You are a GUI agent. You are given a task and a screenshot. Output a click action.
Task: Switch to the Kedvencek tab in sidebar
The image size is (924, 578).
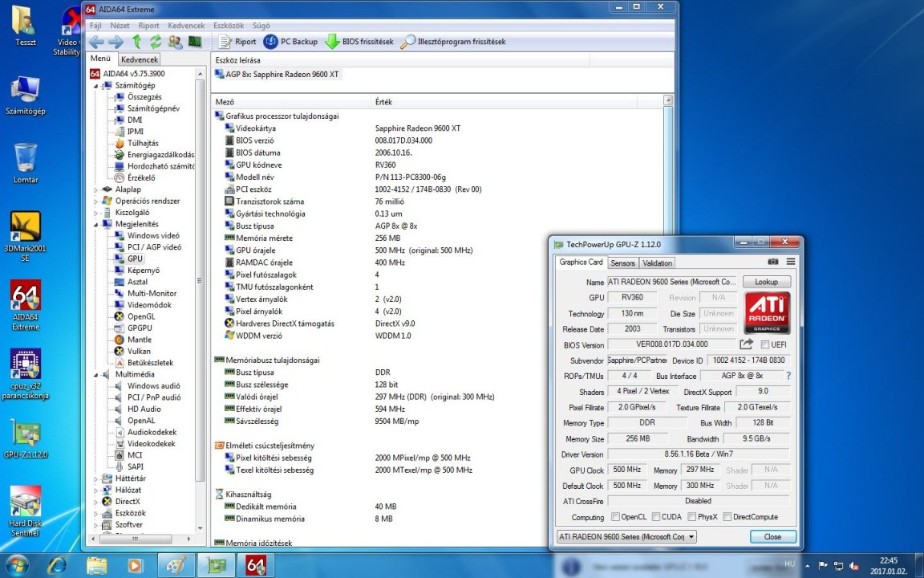tap(140, 59)
